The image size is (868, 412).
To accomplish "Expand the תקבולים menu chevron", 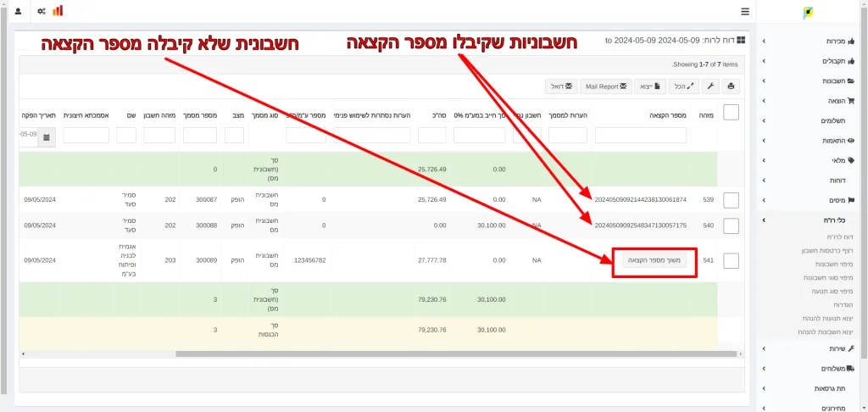I will (x=764, y=61).
